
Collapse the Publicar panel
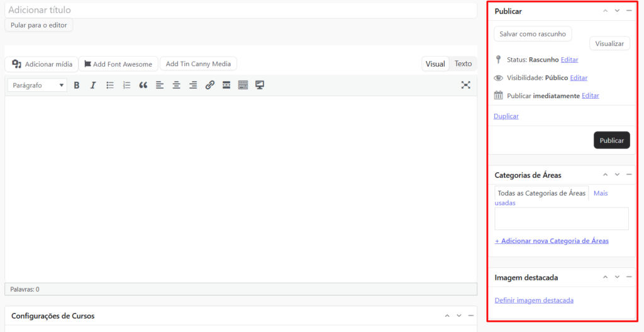click(629, 11)
